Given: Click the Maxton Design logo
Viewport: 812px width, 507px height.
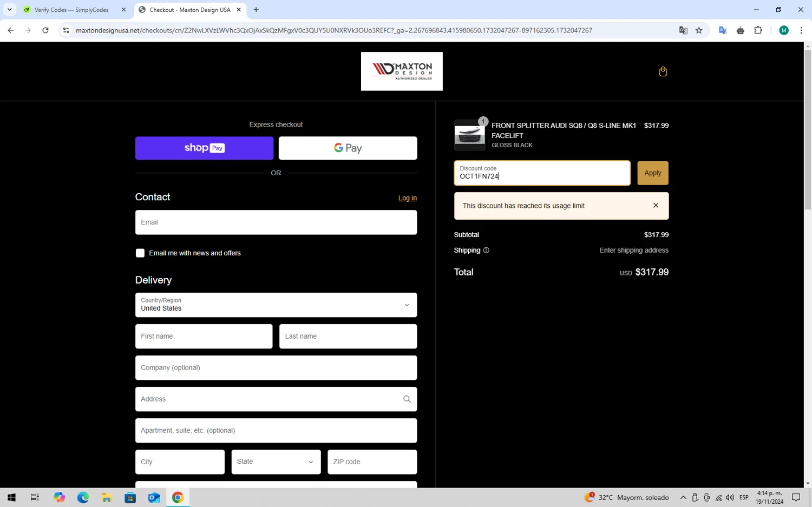Looking at the screenshot, I should [x=402, y=71].
